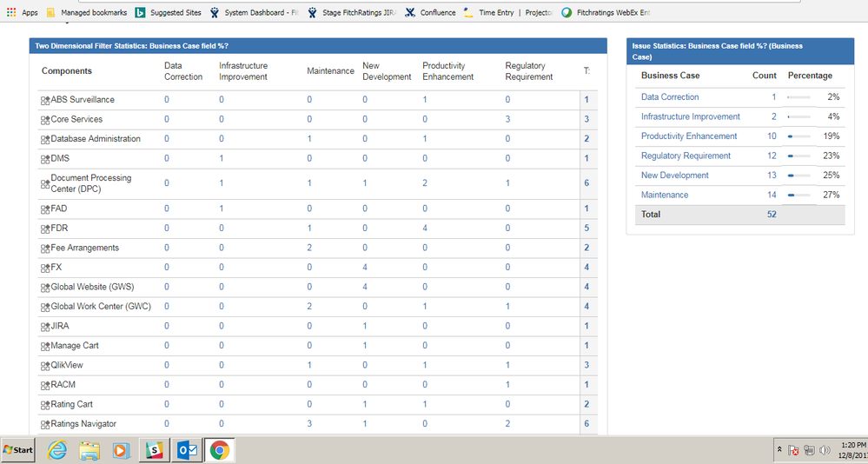Open Time Entry Projector bookmark
The height and width of the screenshot is (464, 868).
pyautogui.click(x=508, y=12)
